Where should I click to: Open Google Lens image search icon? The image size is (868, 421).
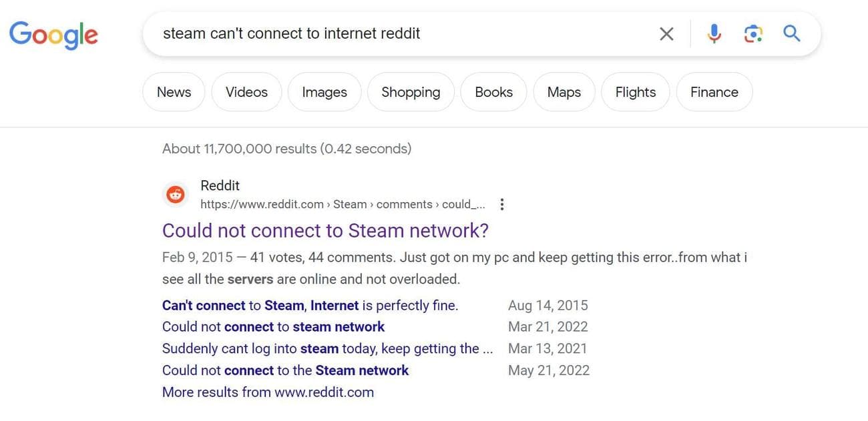click(753, 33)
